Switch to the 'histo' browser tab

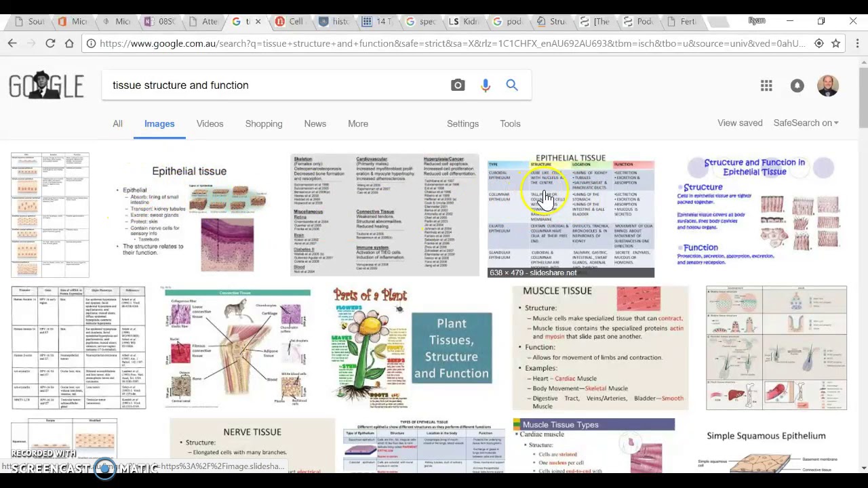(x=334, y=22)
